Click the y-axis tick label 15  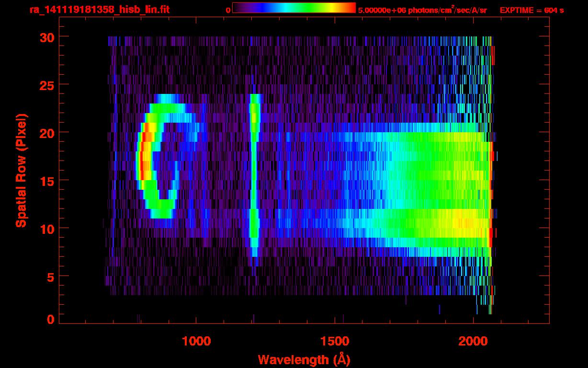[x=46, y=181]
